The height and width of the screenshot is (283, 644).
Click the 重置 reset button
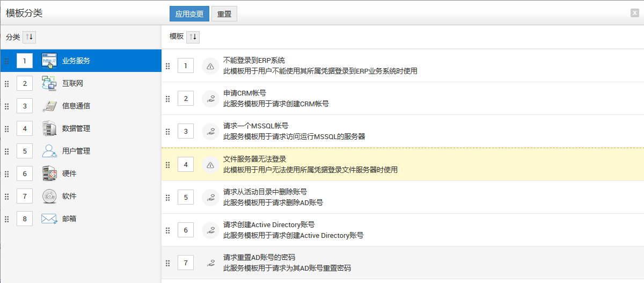click(224, 14)
